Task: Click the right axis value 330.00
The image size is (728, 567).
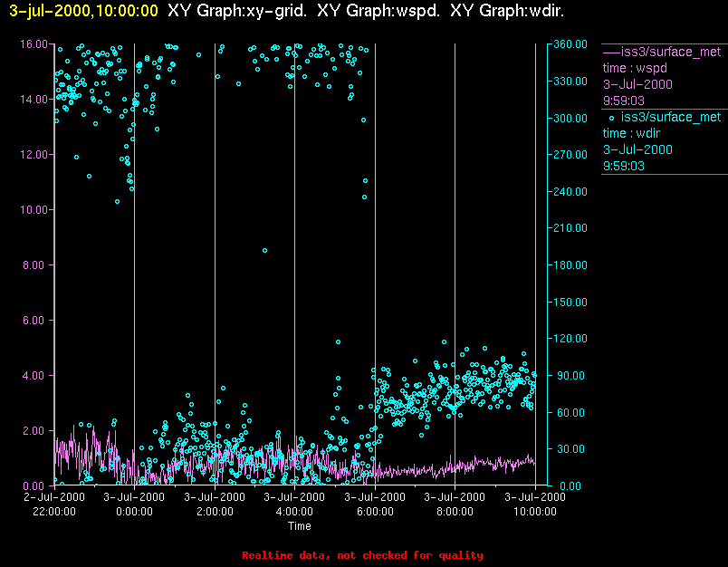Action: click(570, 82)
